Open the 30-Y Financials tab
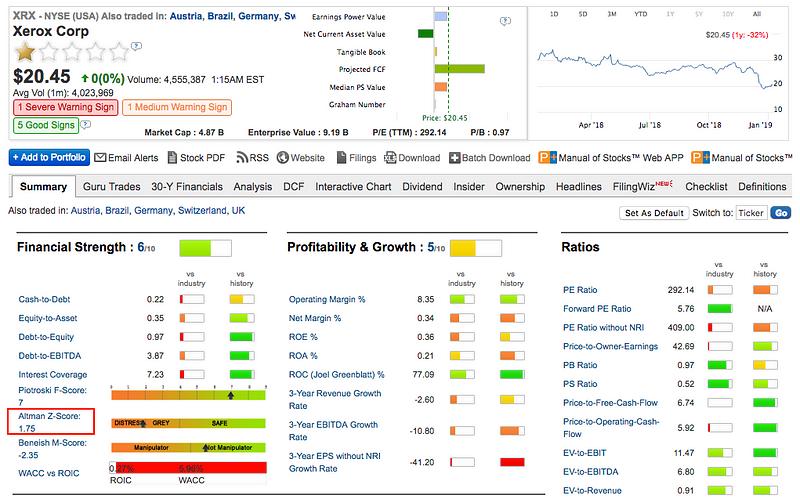The height and width of the screenshot is (502, 800). [x=187, y=187]
